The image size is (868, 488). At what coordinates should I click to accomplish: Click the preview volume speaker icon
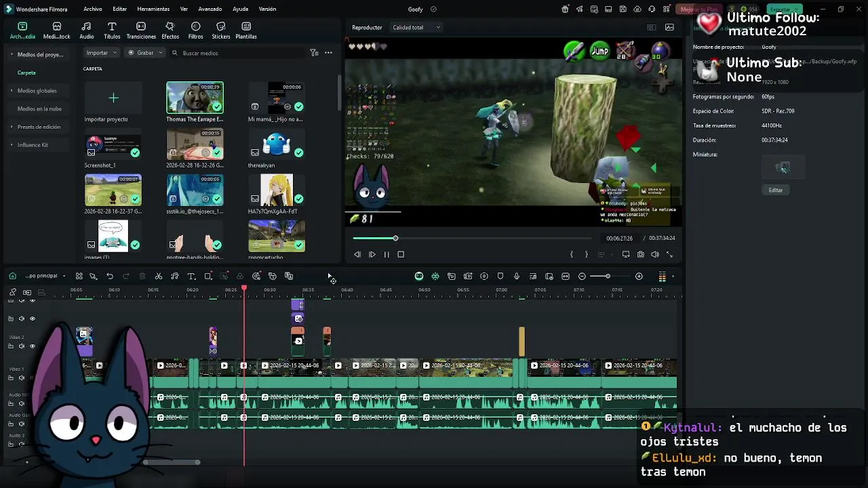tap(655, 254)
